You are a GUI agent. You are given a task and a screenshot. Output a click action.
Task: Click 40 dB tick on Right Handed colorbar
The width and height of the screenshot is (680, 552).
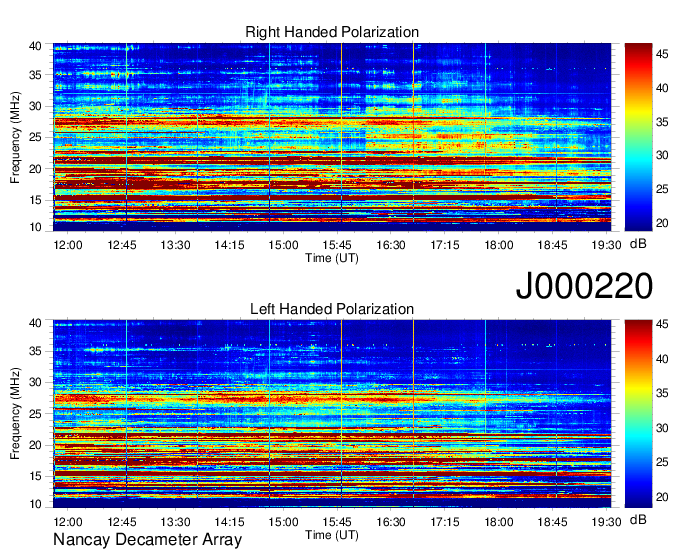tap(662, 88)
